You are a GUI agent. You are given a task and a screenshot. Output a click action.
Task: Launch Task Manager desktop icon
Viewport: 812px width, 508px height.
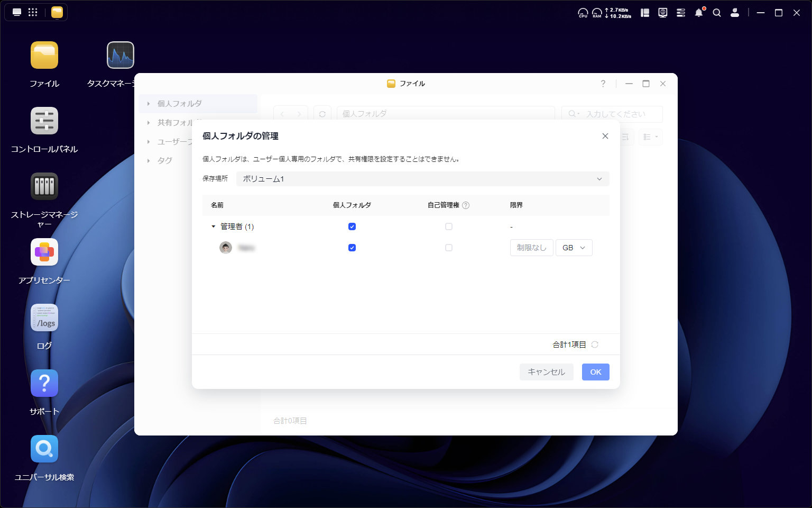coord(121,56)
